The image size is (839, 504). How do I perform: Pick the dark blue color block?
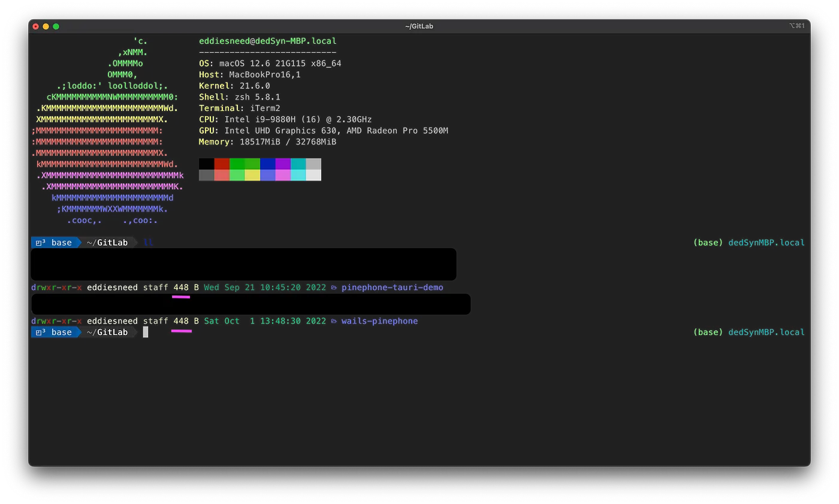[x=267, y=164]
